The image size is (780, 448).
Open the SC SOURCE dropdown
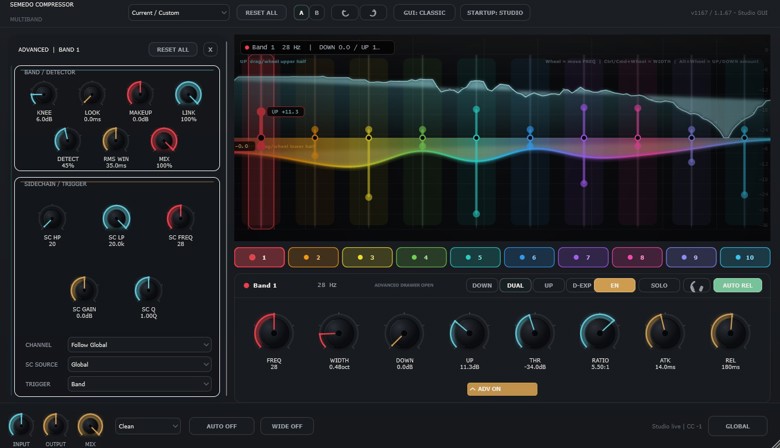tap(139, 364)
